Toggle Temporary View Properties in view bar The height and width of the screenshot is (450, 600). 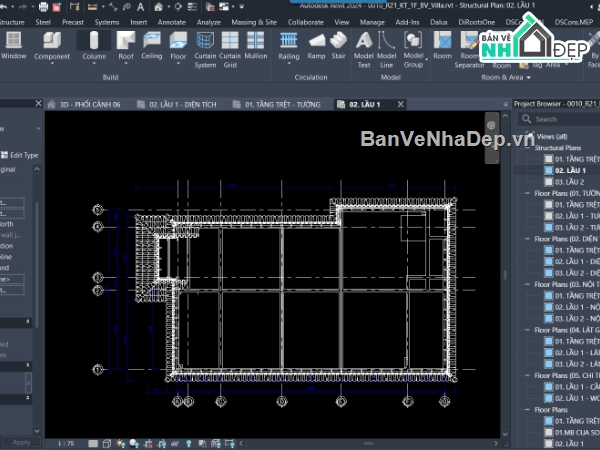(x=202, y=443)
